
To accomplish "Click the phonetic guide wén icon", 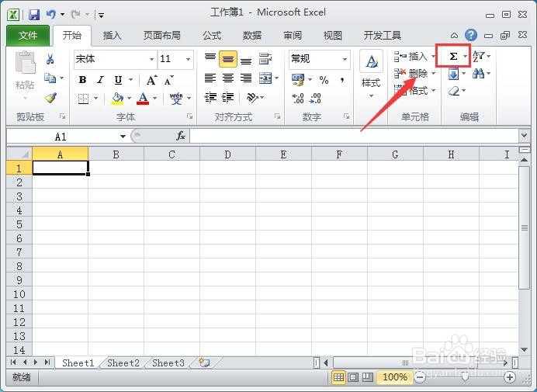I will 176,99.
